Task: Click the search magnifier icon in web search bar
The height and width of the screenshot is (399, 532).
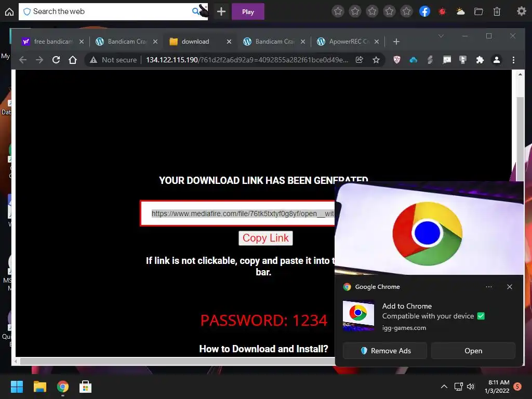Action: [x=196, y=11]
